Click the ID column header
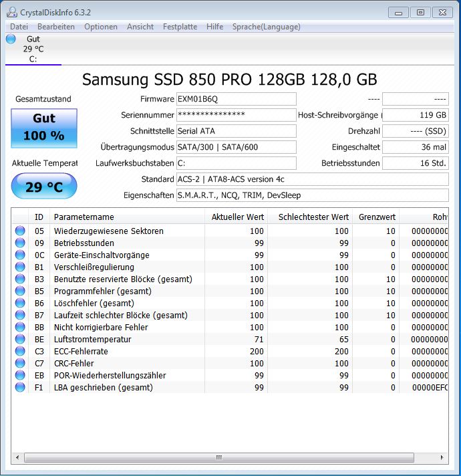This screenshot has height=476, width=461. (x=39, y=217)
